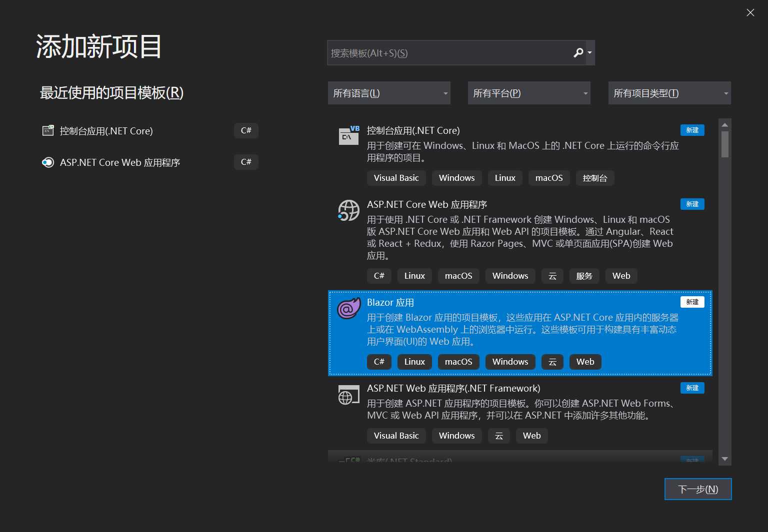Click Windows tag under ASP.NET Framework template

(456, 436)
